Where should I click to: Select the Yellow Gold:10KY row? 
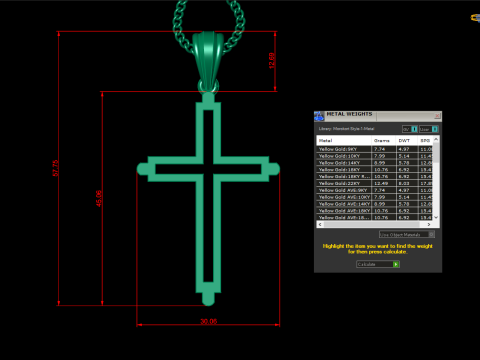click(x=375, y=156)
